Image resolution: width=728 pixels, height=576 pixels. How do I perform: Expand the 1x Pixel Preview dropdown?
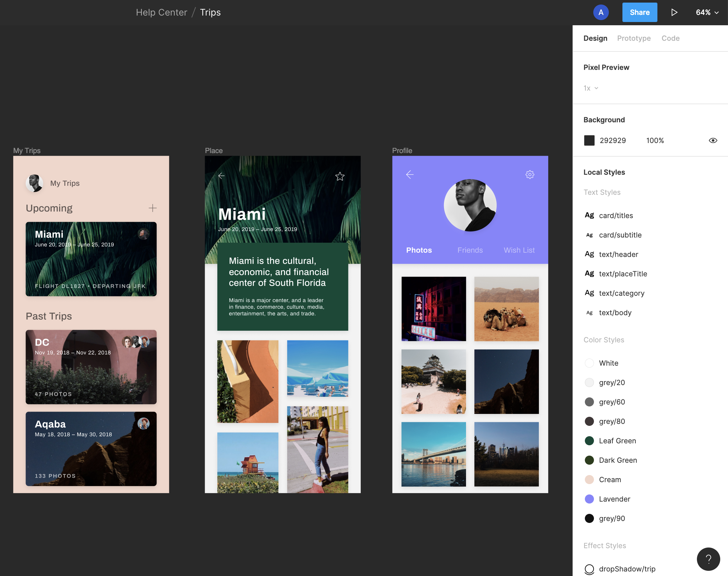(x=591, y=88)
